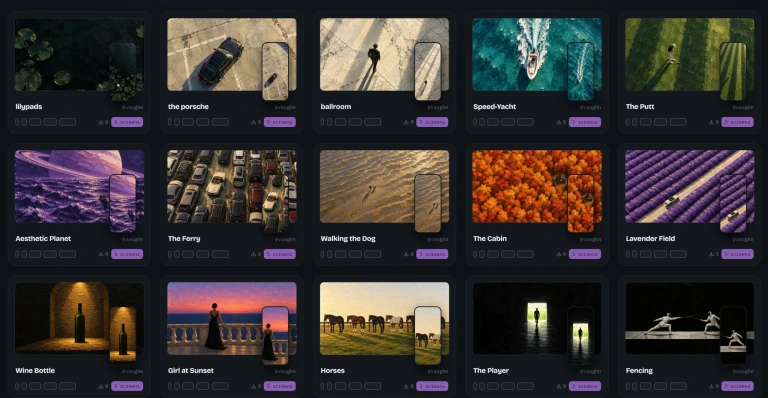Screen dimensions: 768x398
Task: Click the 'The Cabin' title text
Action: [490, 238]
